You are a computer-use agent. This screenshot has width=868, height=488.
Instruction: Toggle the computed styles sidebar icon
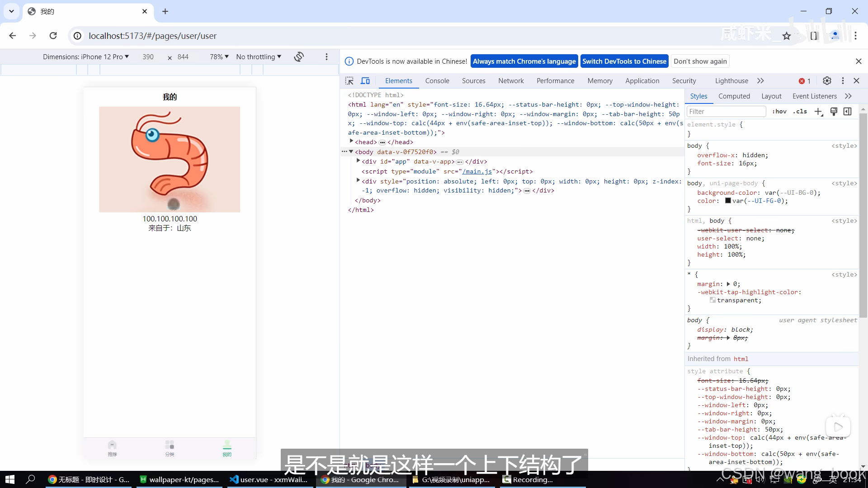848,111
